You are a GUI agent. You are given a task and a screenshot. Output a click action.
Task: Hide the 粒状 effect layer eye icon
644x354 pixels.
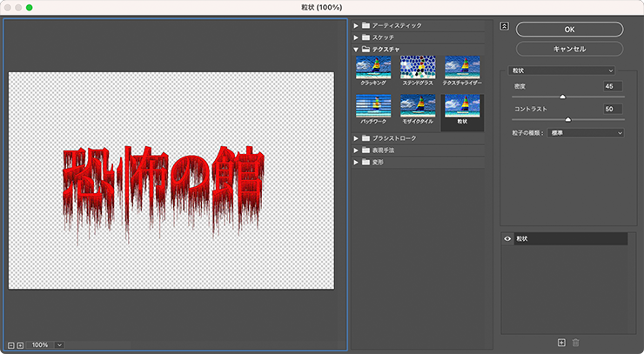507,238
